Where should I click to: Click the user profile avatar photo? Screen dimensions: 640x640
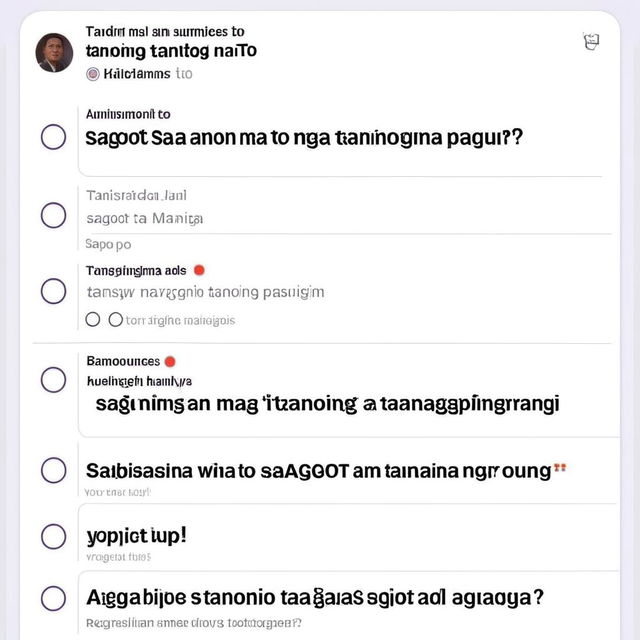[54, 53]
